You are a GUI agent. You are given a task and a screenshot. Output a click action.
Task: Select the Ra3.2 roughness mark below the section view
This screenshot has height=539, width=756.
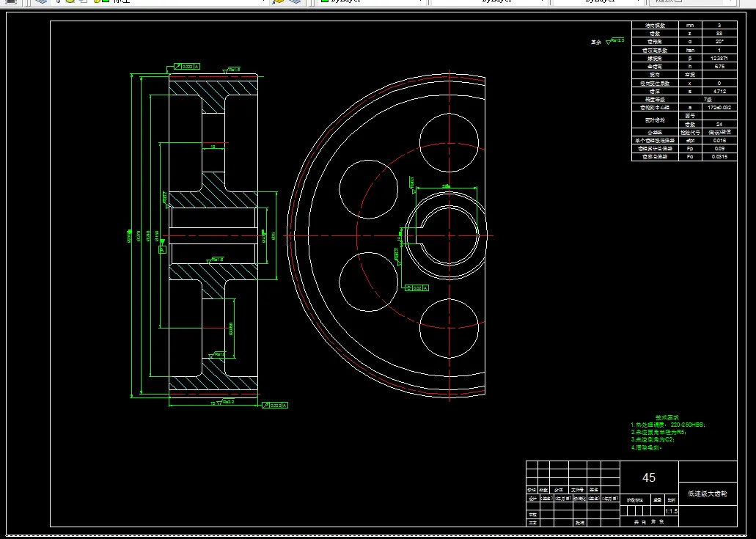pos(225,402)
